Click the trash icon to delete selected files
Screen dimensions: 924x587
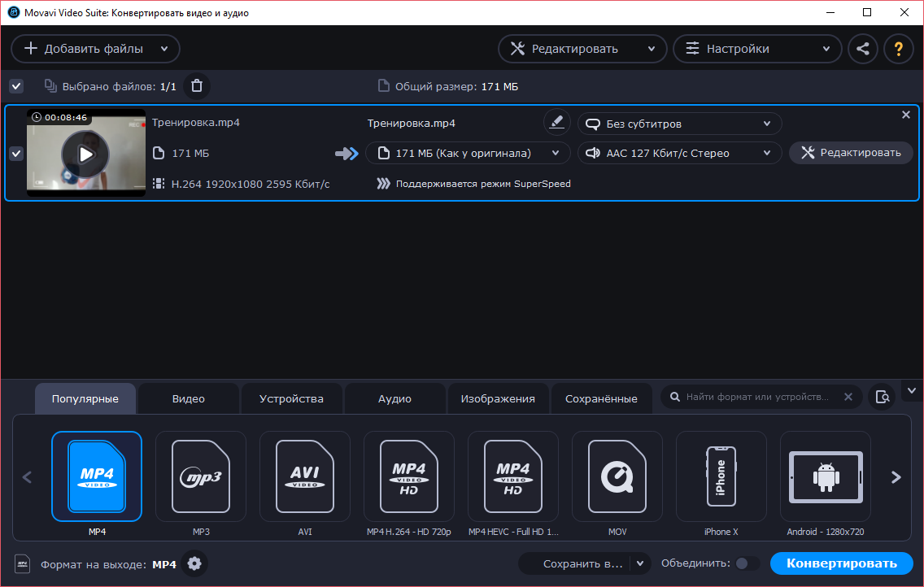(x=196, y=86)
